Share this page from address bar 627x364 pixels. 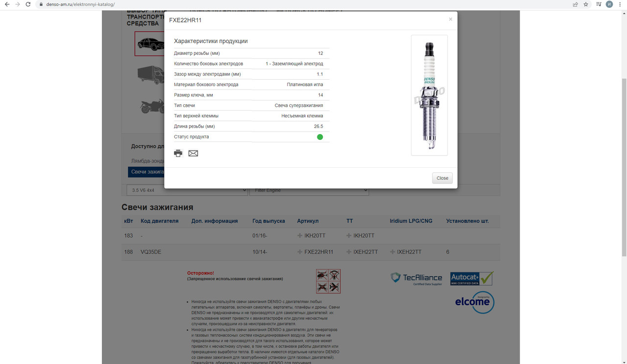click(x=575, y=4)
